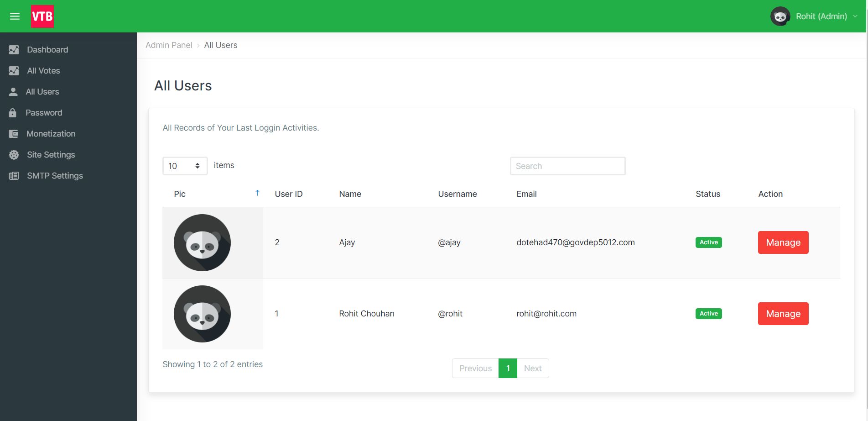Click the Password lock icon
Screen dimensions: 868x421
(x=13, y=113)
